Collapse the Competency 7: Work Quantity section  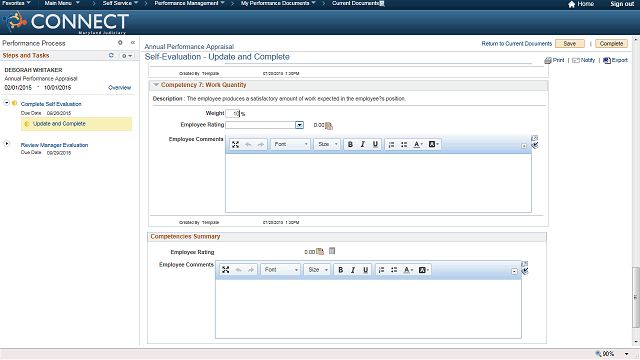(156, 85)
